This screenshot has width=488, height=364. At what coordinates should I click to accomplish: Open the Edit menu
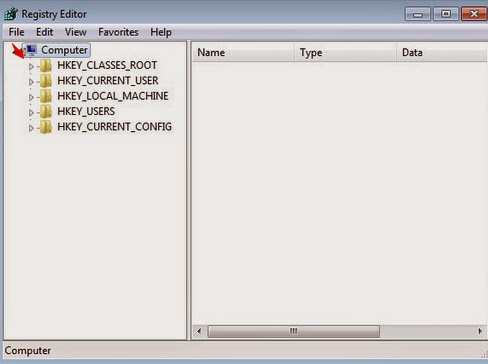(44, 32)
